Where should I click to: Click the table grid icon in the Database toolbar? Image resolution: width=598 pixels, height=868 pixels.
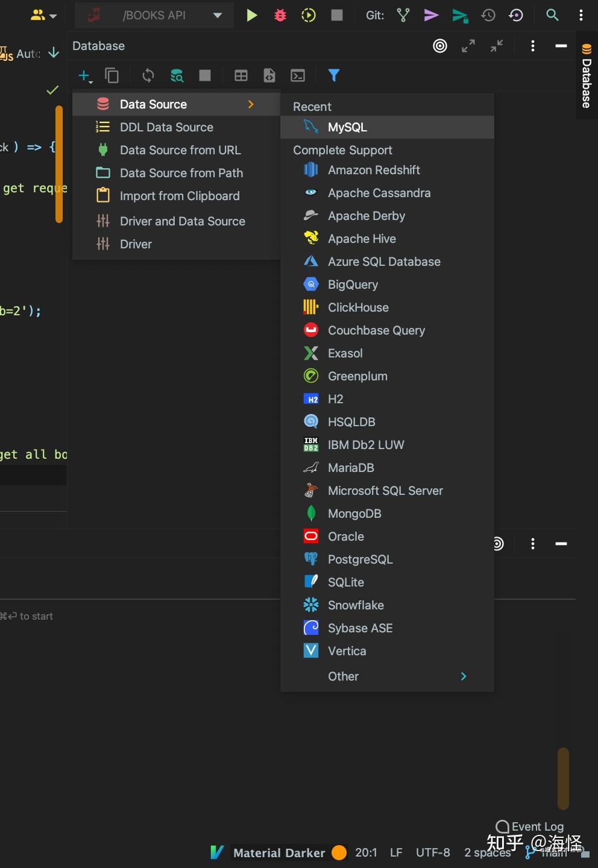pos(241,75)
